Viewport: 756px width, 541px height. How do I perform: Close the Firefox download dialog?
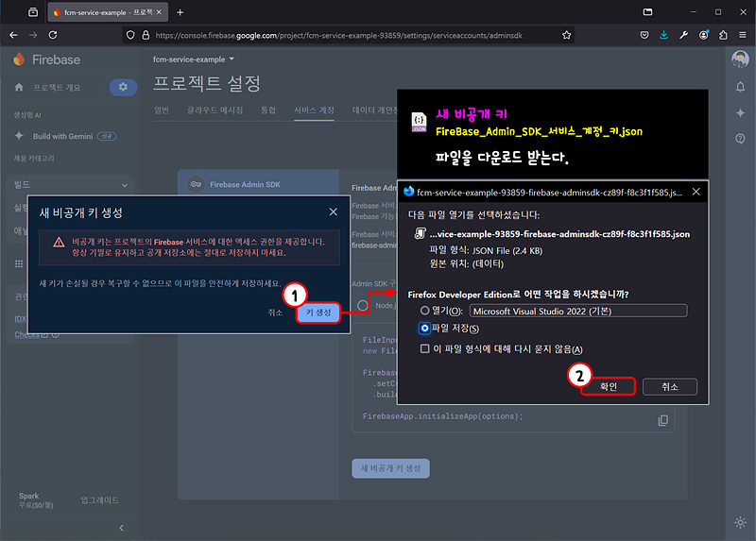(696, 192)
